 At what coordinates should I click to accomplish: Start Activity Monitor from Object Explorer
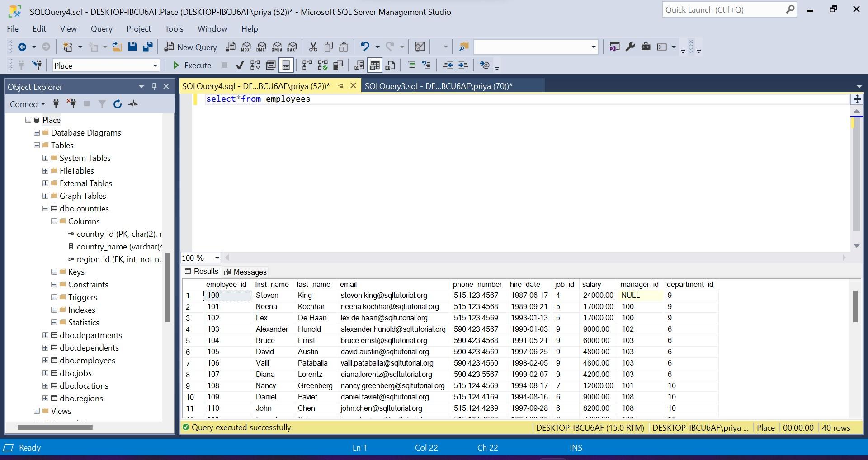[133, 104]
